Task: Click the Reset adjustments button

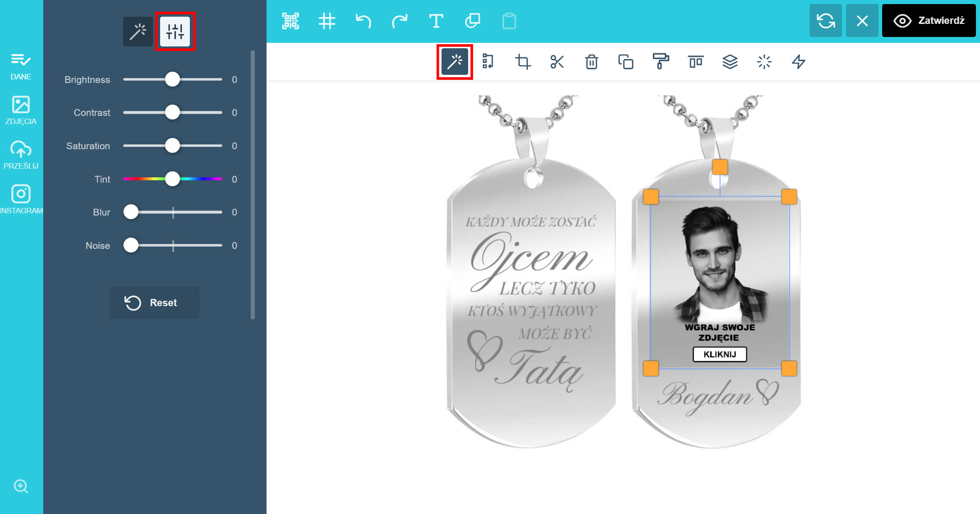Action: click(x=154, y=303)
